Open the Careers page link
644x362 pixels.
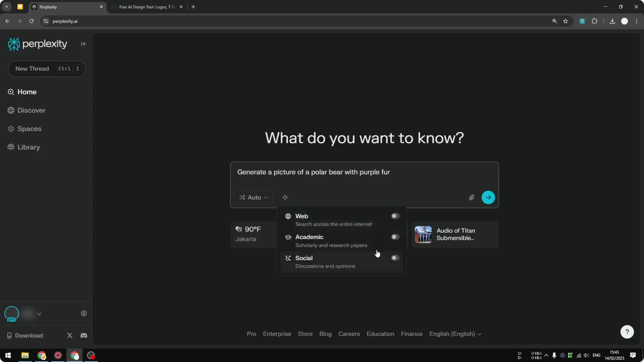click(x=349, y=334)
